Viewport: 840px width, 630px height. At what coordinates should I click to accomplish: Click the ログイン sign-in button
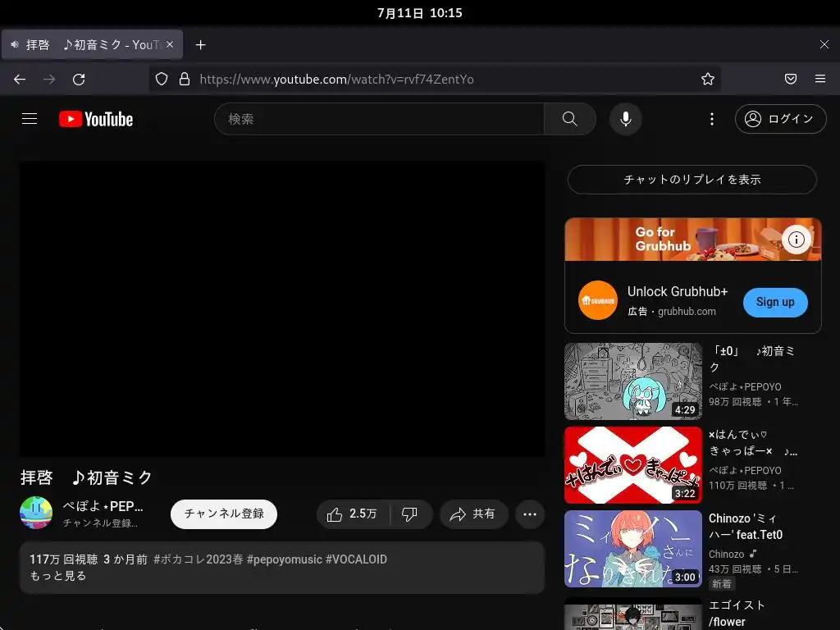(x=781, y=119)
